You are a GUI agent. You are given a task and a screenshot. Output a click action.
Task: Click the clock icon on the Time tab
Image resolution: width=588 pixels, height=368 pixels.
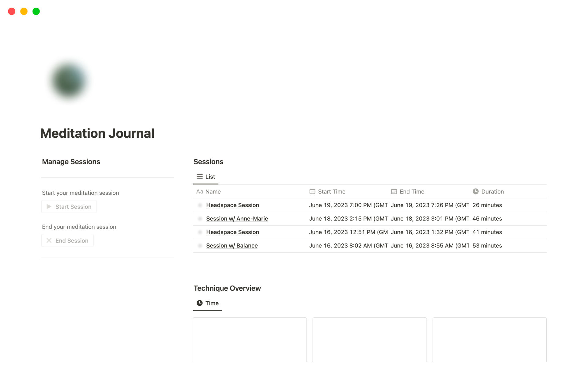click(200, 303)
